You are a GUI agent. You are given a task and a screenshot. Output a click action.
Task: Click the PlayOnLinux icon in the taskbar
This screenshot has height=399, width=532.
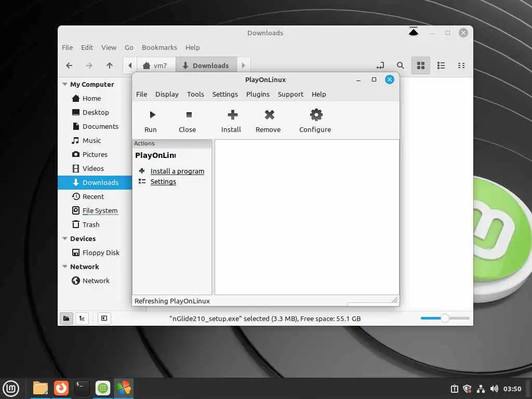(124, 388)
